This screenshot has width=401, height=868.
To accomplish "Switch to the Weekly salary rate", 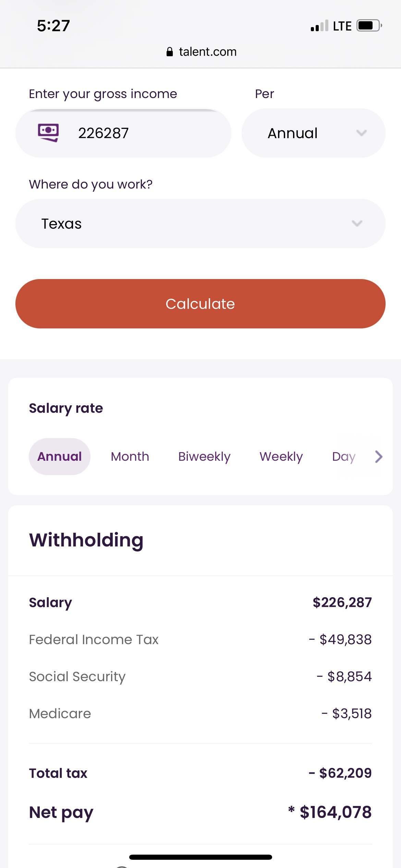I will point(281,456).
